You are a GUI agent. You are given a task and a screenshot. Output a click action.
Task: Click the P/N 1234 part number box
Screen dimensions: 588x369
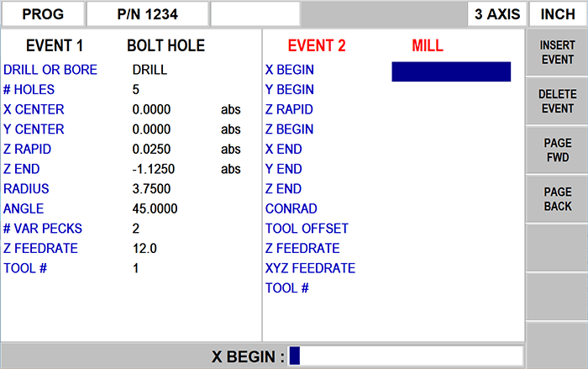(147, 13)
